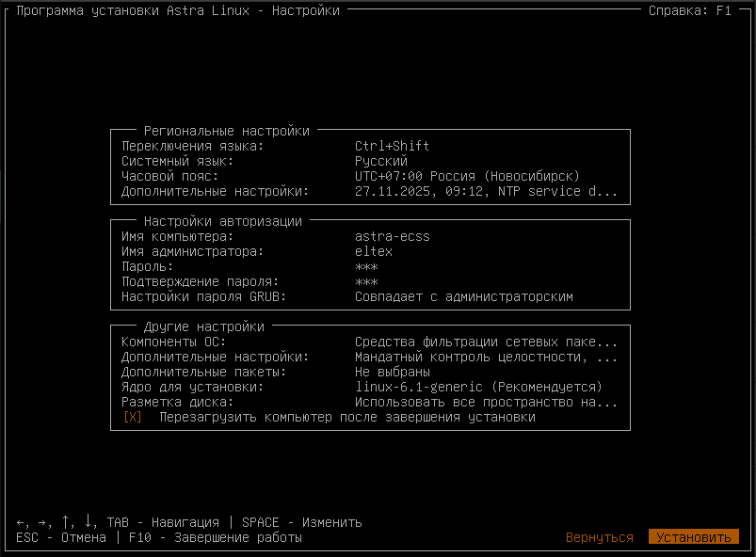Open Настройки пароля GRUB option
Screen dimensions: 756x557
coord(463,296)
